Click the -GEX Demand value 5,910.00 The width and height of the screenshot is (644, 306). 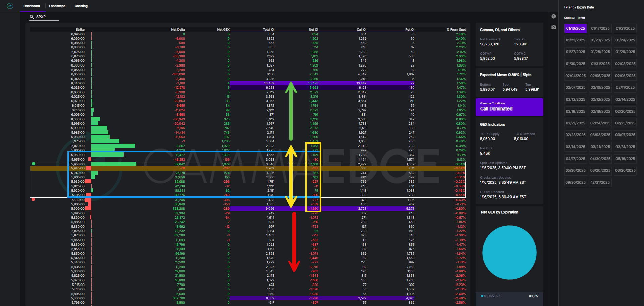point(521,139)
